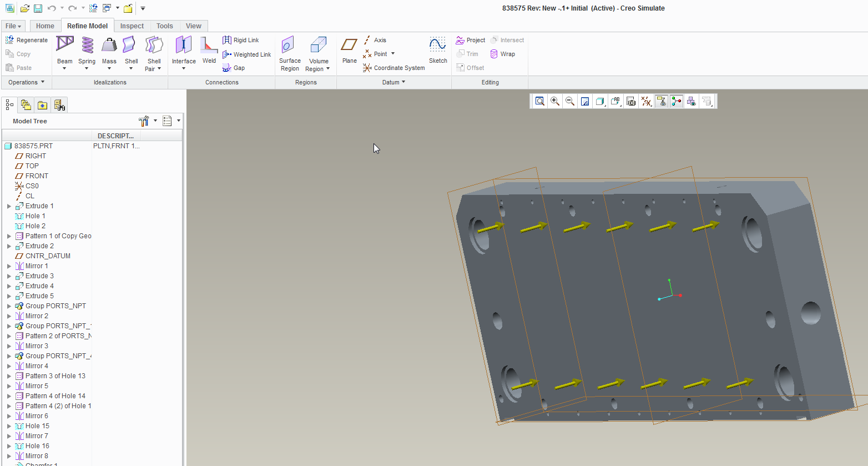Open file from quick access toolbar
The width and height of the screenshot is (868, 466).
point(25,8)
